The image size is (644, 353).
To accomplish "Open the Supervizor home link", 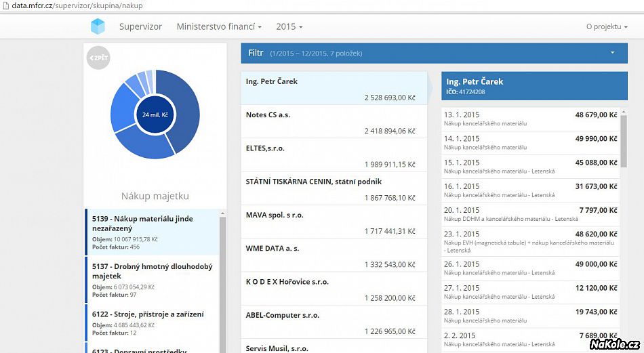I will pos(140,26).
